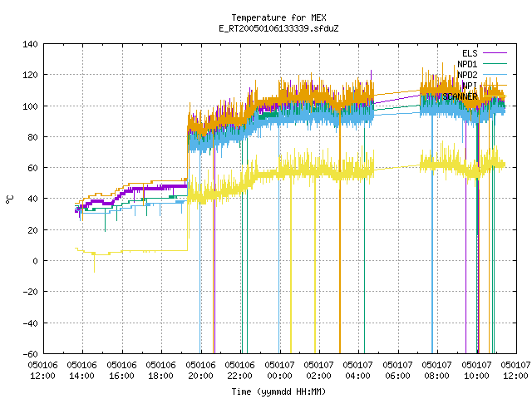The width and height of the screenshot is (532, 399).
Task: Click the x-axis tick '050107 00:00'
Action: coord(279,371)
